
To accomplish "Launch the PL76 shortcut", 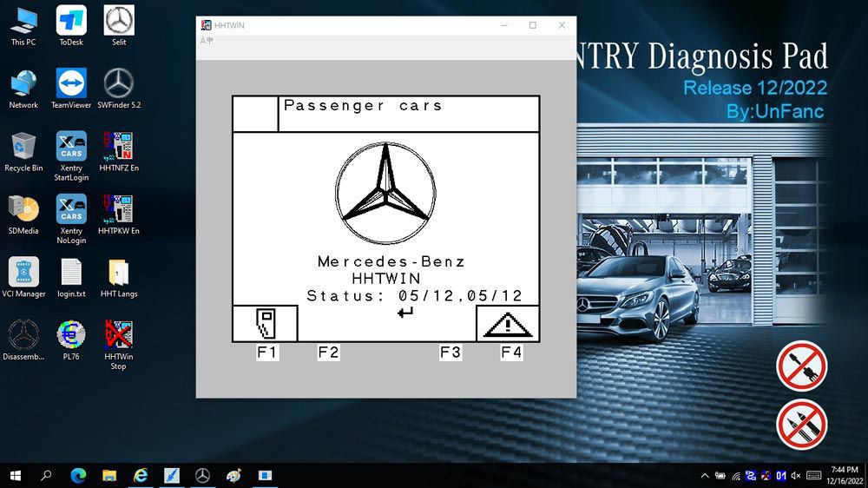I will tap(71, 340).
